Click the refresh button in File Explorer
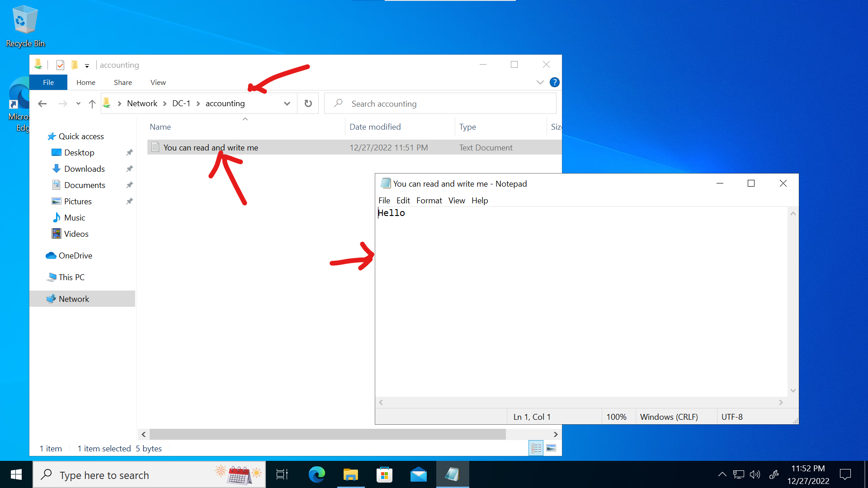The width and height of the screenshot is (868, 488). (308, 103)
